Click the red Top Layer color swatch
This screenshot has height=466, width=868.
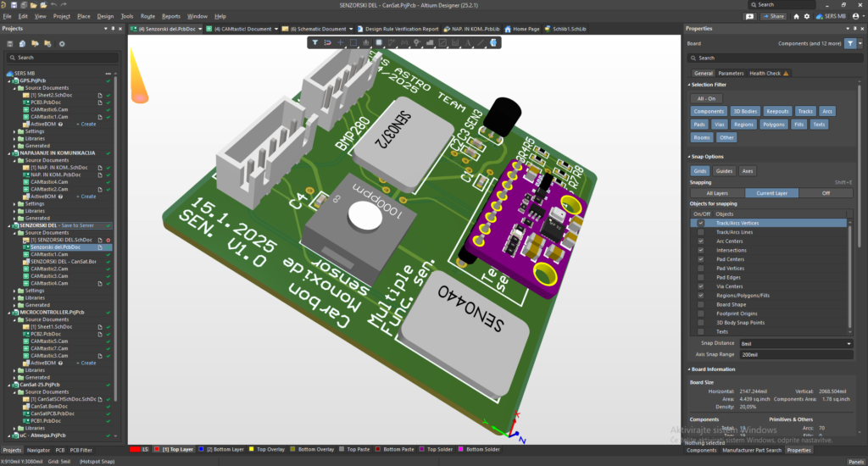[x=158, y=449]
